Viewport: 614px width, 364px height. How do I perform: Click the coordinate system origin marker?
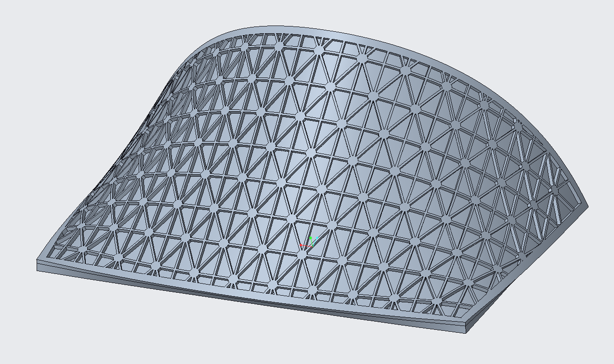[x=313, y=247]
